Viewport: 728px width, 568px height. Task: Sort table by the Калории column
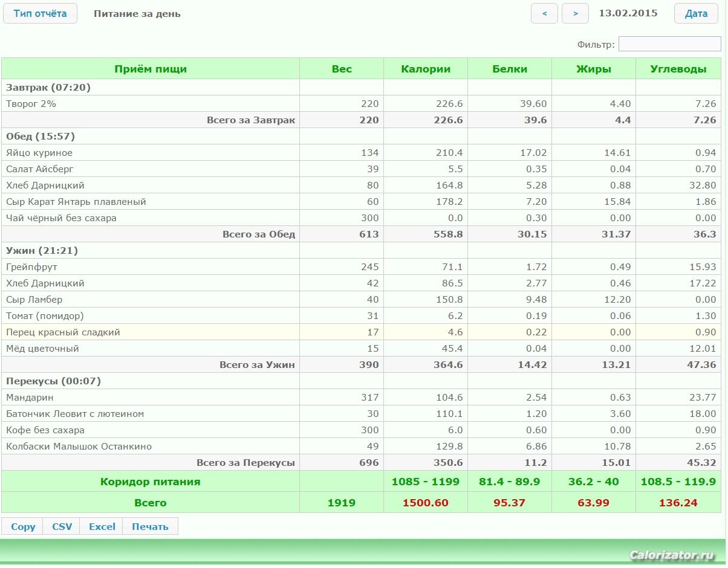(x=426, y=69)
